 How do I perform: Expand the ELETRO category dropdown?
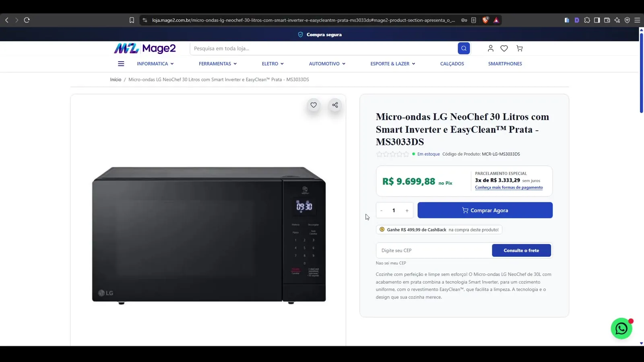[273, 64]
